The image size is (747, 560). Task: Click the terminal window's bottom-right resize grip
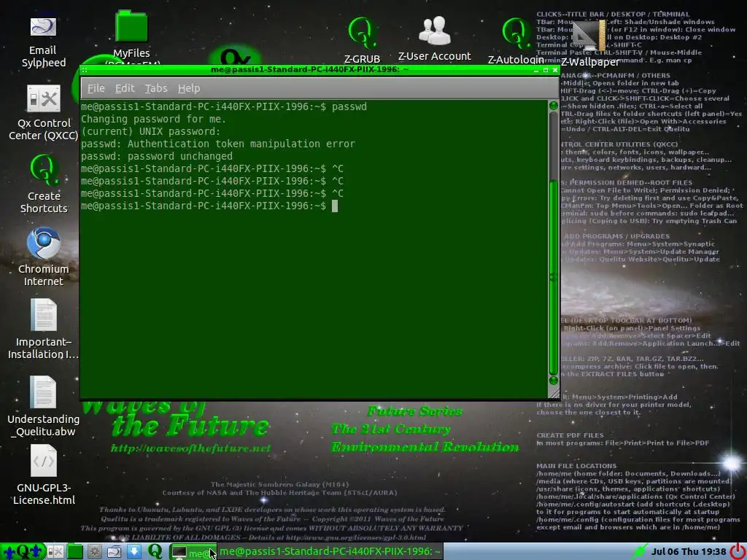[x=554, y=393]
